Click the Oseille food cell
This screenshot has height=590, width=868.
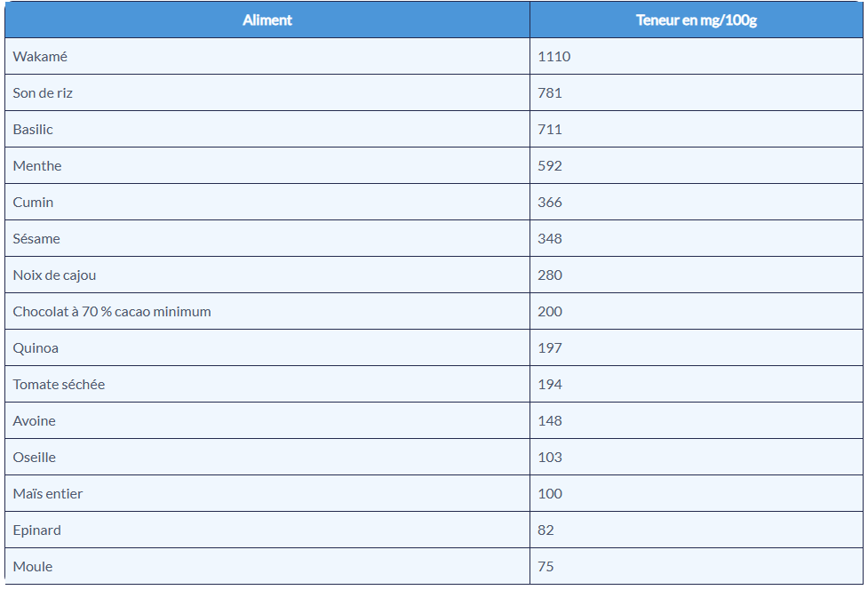34,458
